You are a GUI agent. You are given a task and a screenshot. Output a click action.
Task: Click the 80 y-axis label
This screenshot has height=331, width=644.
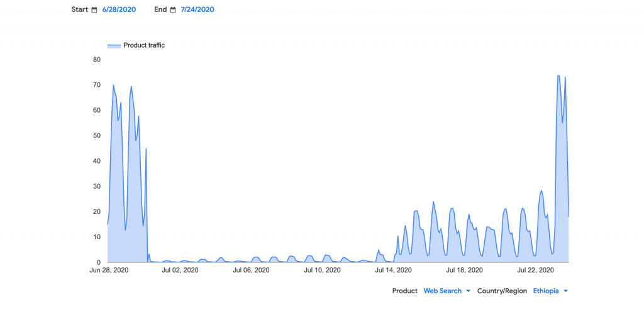(x=97, y=60)
